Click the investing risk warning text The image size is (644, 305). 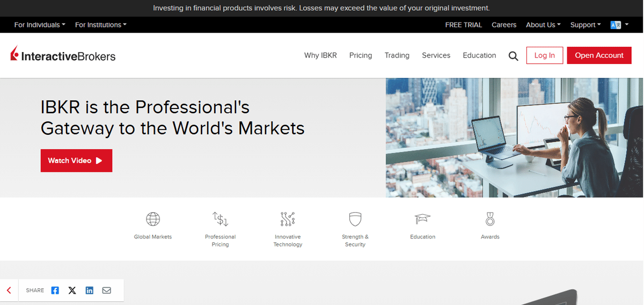point(321,8)
